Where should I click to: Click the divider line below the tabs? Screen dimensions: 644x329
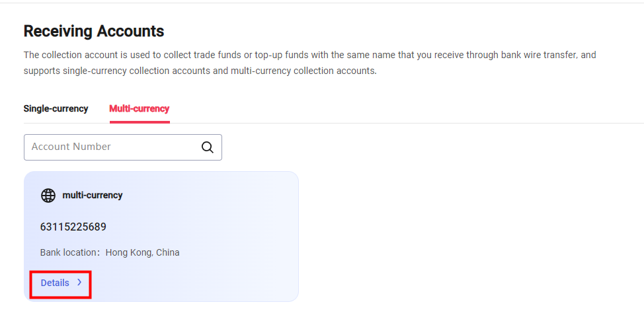coord(397,124)
